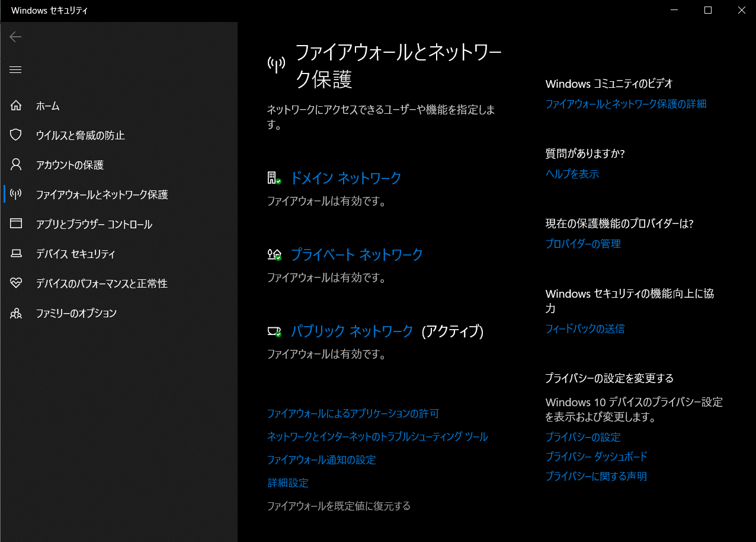Open プライバシーの設定 link
The width and height of the screenshot is (756, 542).
583,437
